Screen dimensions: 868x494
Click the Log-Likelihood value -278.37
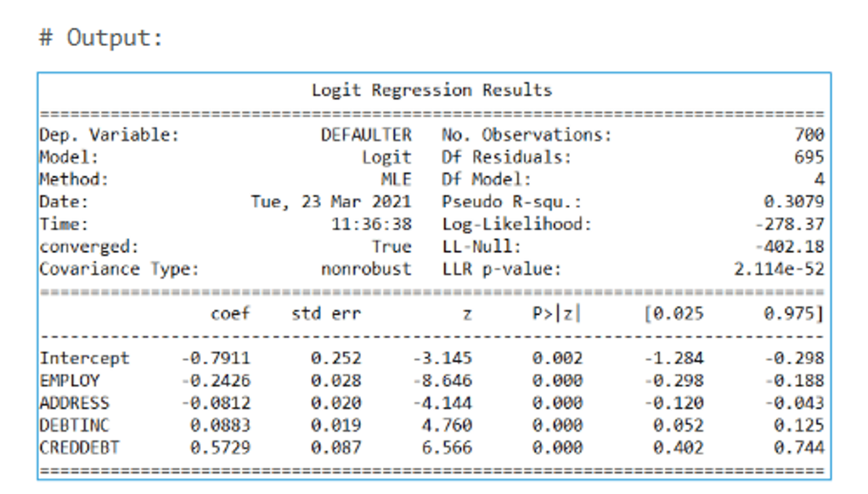[x=789, y=224]
